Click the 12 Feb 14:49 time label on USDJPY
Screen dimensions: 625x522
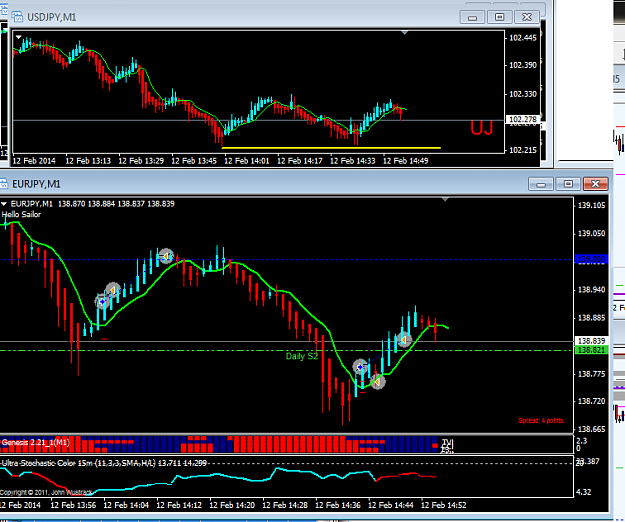pos(405,161)
